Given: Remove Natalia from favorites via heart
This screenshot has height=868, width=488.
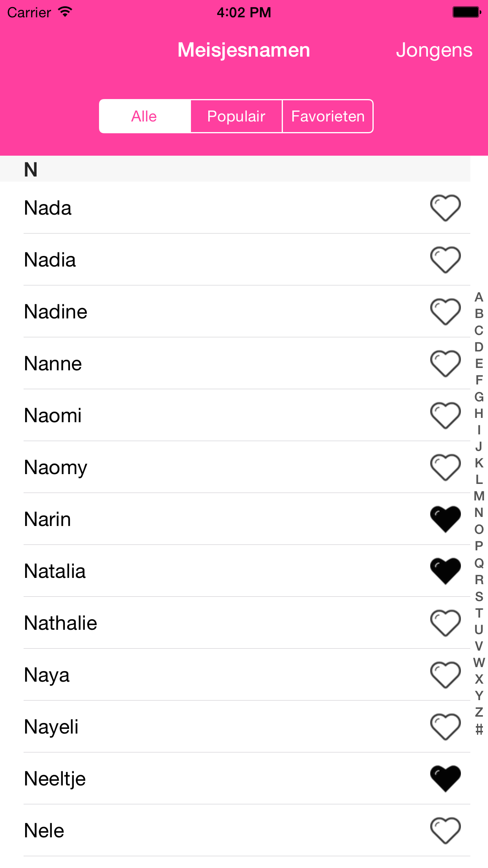Looking at the screenshot, I should 445,571.
